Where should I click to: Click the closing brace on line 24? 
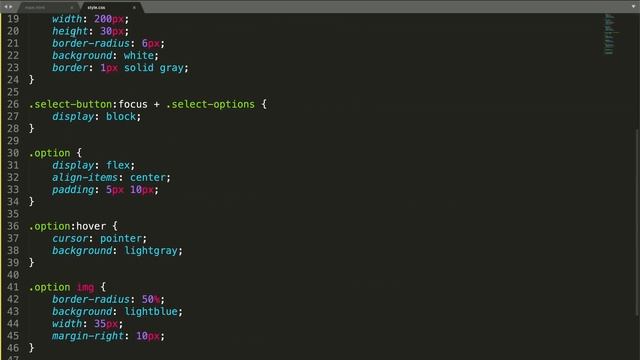pyautogui.click(x=31, y=80)
